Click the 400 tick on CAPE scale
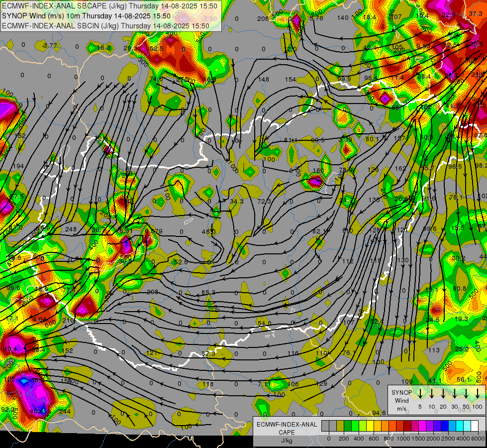This screenshot has width=487, height=448. pos(359,439)
